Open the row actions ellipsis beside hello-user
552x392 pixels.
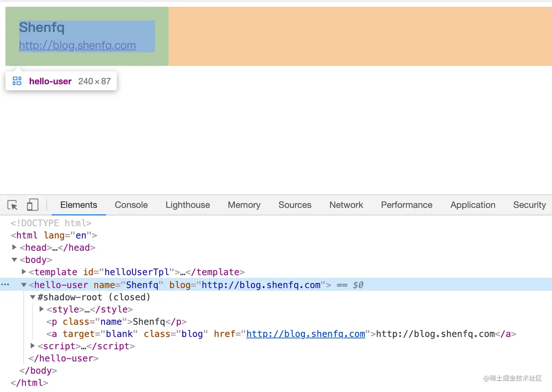tap(5, 284)
